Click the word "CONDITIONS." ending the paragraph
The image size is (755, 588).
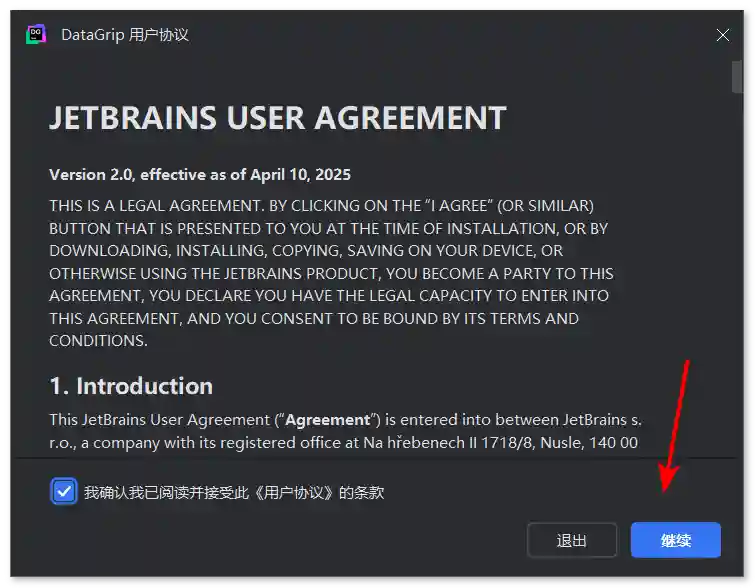pyautogui.click(x=98, y=340)
